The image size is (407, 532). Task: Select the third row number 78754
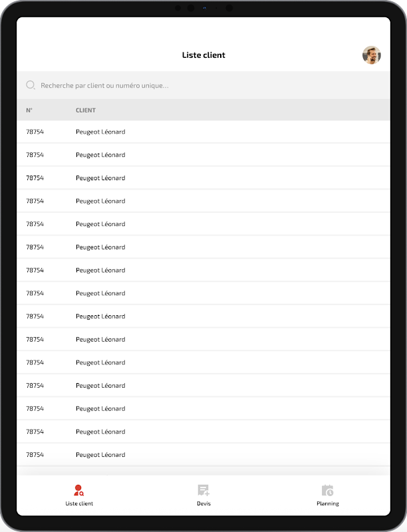tap(35, 178)
